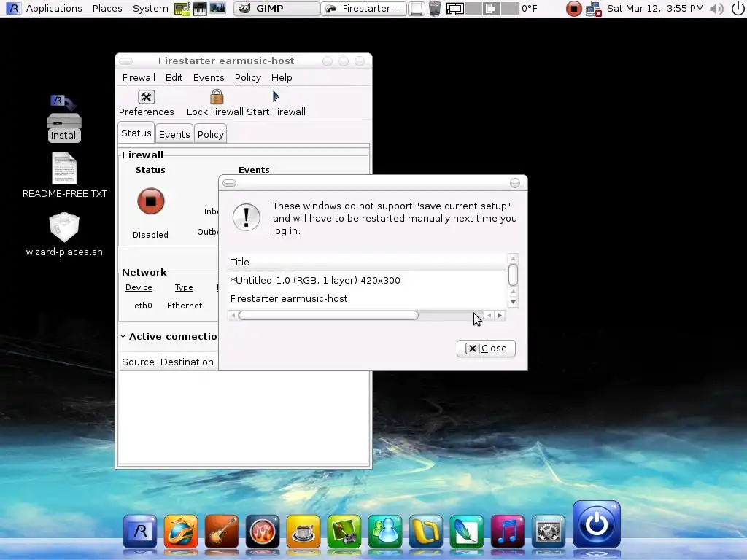The image size is (747, 560).
Task: Click the clock Sat Mar 12, 3:55 PM
Action: (655, 9)
